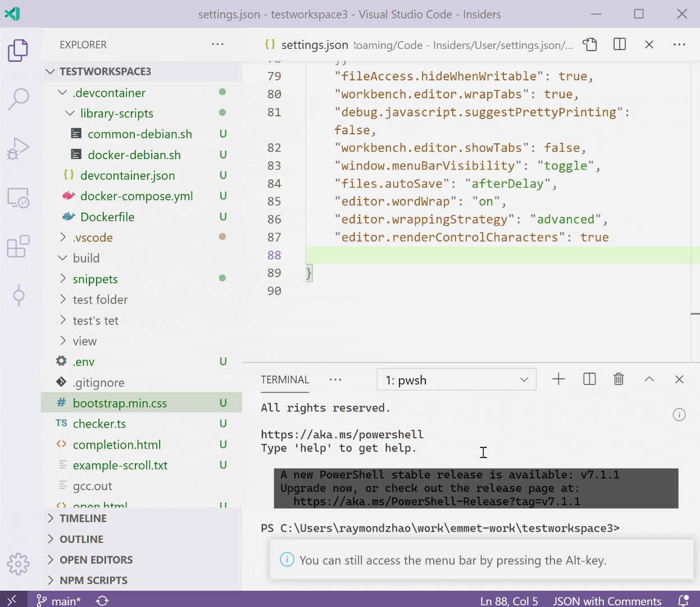Close the settings.json editor
The image size is (700, 607).
click(x=649, y=44)
